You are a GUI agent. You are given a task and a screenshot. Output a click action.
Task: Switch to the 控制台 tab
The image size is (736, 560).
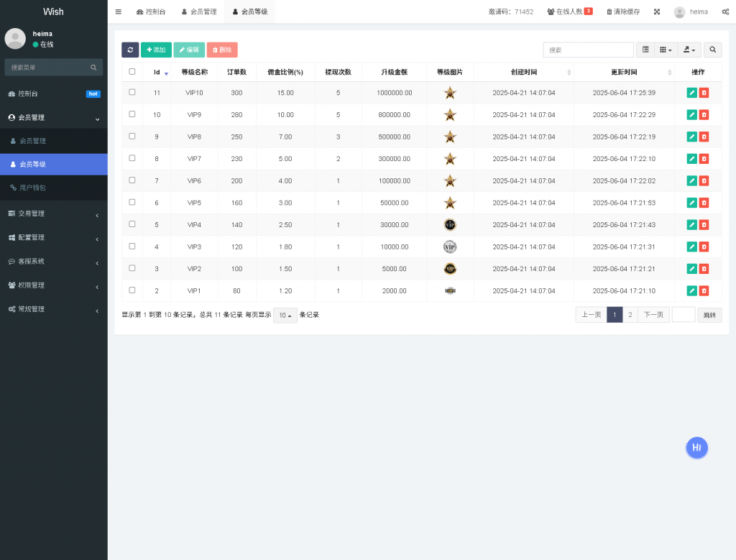[150, 12]
